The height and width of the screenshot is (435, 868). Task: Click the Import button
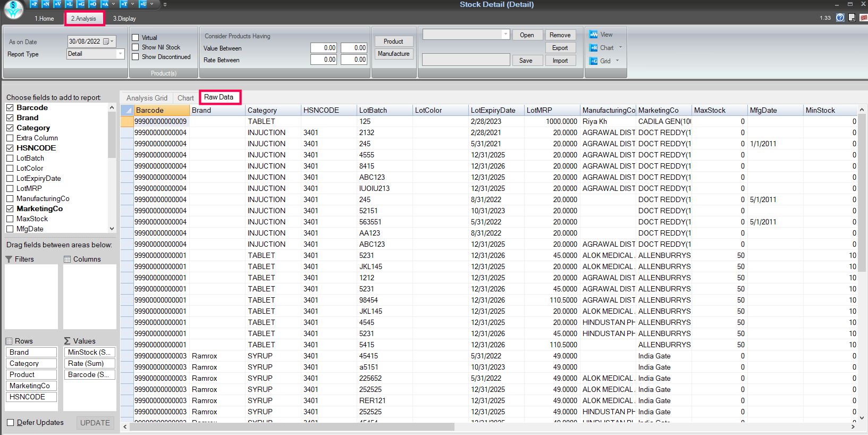[x=560, y=61]
